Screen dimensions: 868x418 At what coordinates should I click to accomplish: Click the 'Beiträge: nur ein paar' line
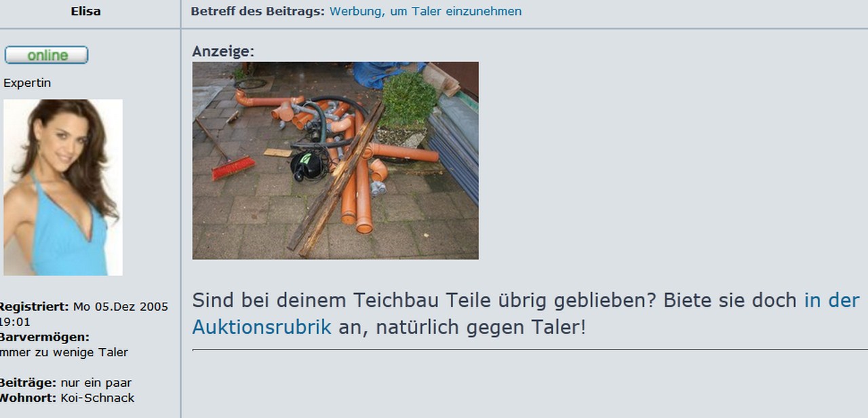tap(65, 383)
